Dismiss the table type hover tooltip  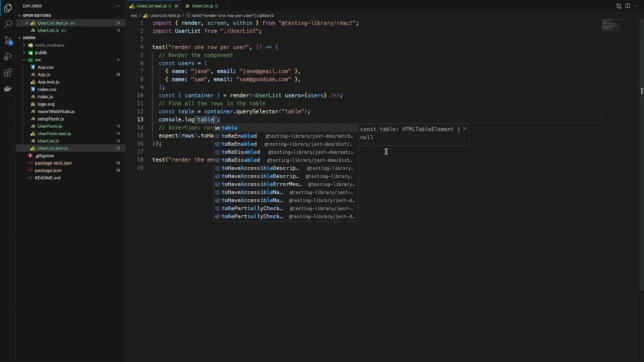[x=464, y=129]
